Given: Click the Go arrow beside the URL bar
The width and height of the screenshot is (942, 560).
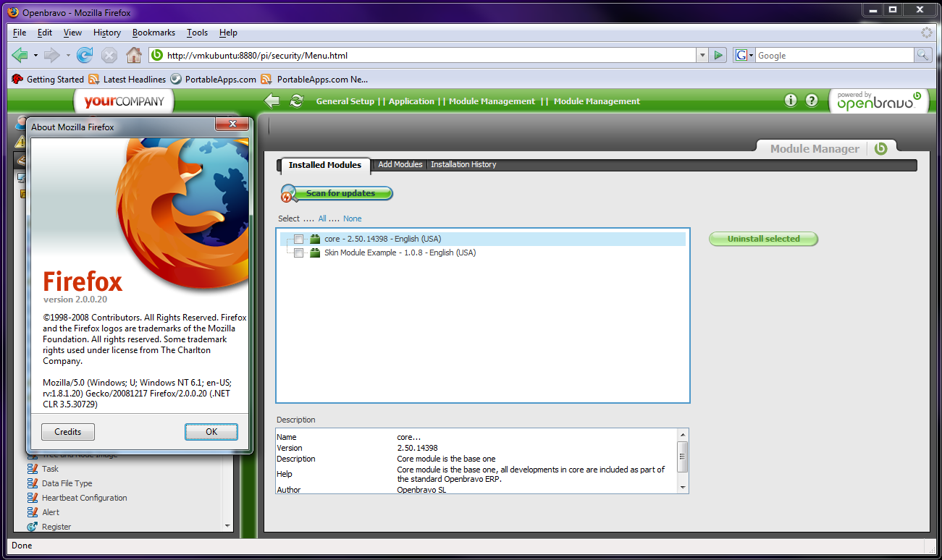Looking at the screenshot, I should (718, 55).
